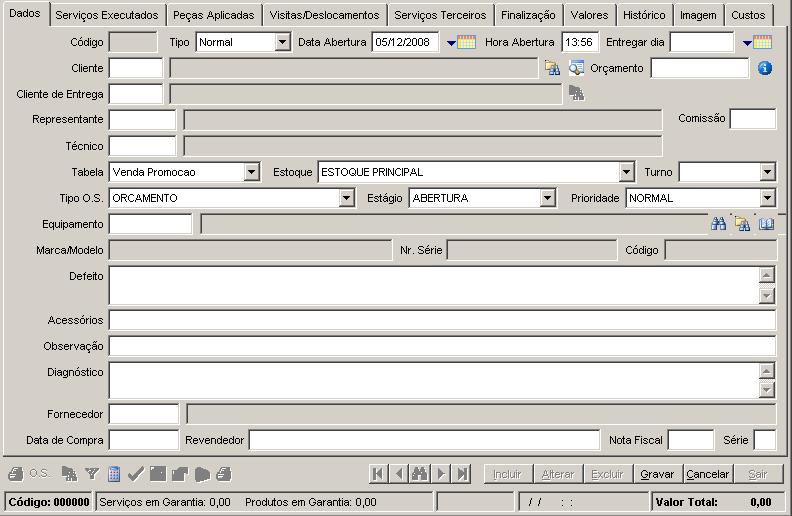The height and width of the screenshot is (516, 792).
Task: Focus the Orçamento input field
Action: pyautogui.click(x=700, y=68)
